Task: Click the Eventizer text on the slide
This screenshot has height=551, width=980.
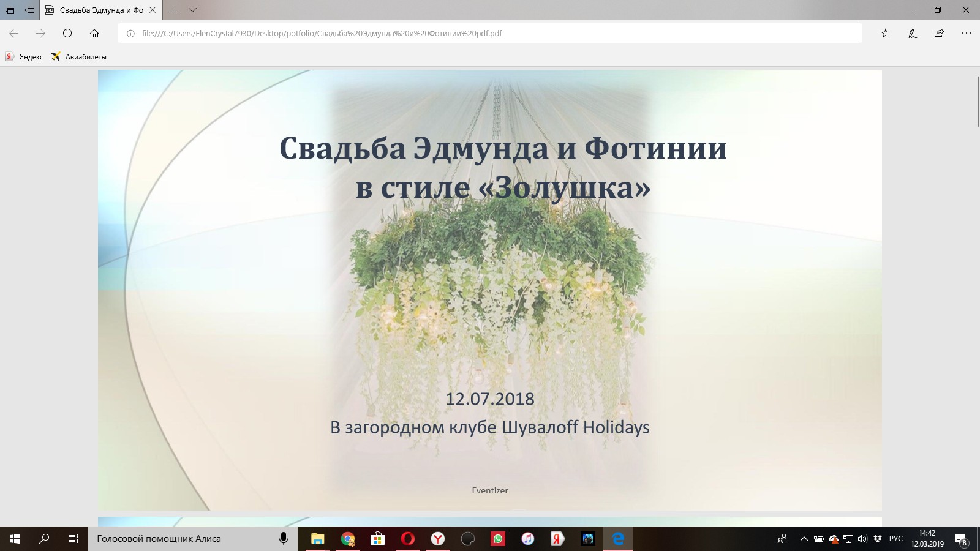Action: 490,490
